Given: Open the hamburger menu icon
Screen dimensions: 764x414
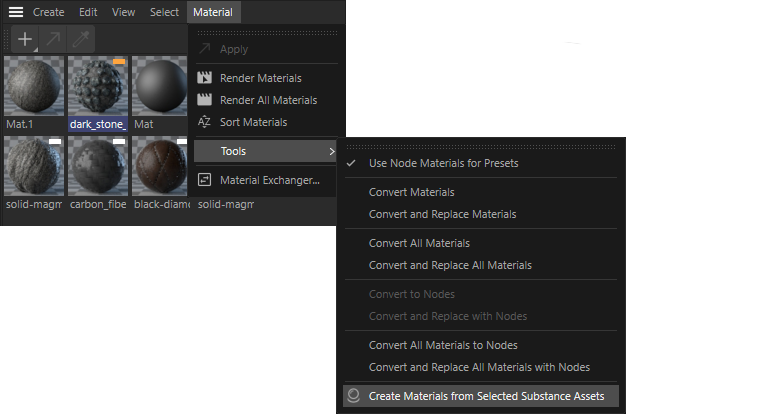Looking at the screenshot, I should point(16,12).
